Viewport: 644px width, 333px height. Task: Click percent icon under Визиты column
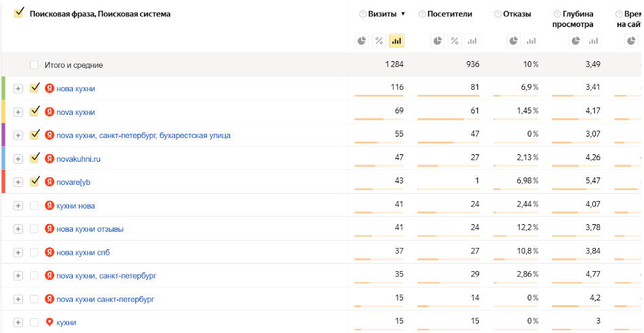(379, 41)
